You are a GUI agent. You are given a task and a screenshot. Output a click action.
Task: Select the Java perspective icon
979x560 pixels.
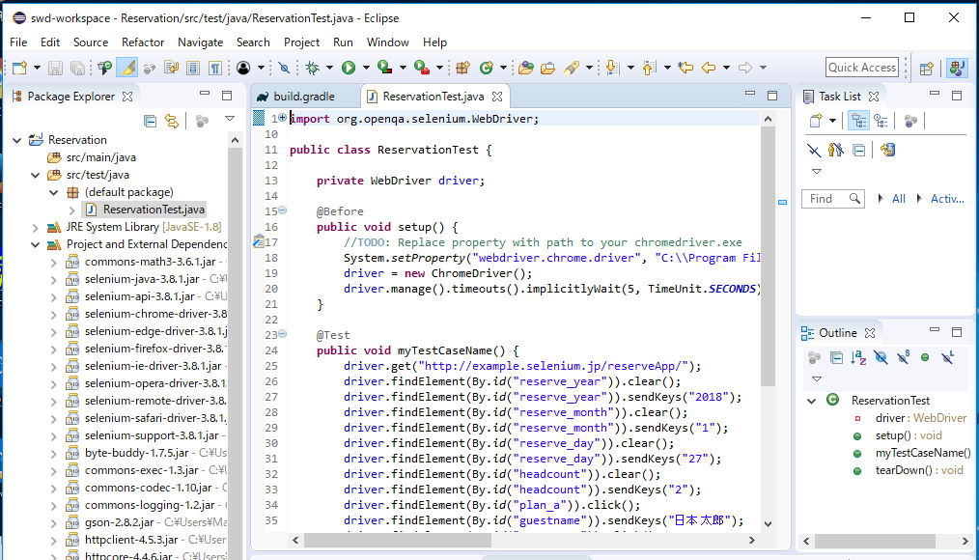(957, 68)
